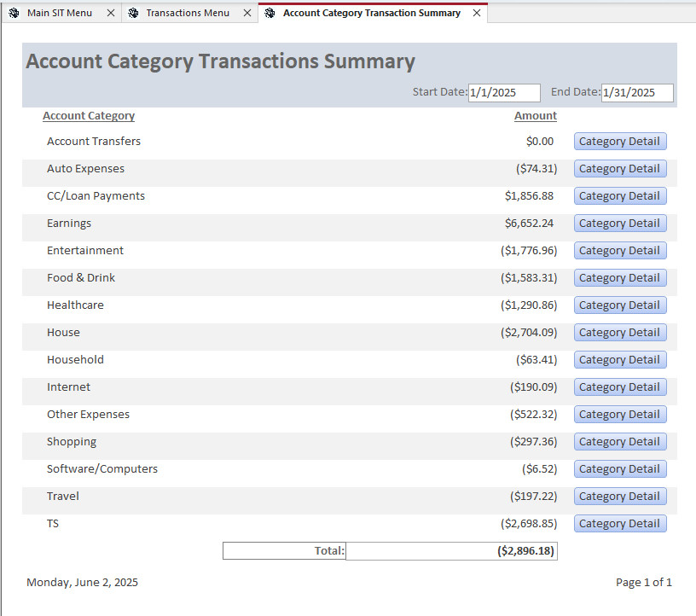Click the Amount column header
696x616 pixels.
536,116
